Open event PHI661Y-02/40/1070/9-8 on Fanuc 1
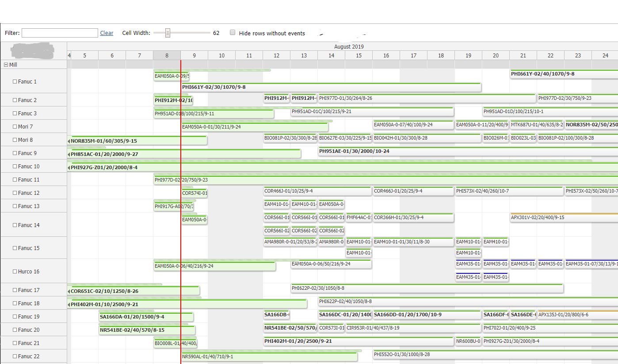The image size is (618, 364). pyautogui.click(x=564, y=74)
